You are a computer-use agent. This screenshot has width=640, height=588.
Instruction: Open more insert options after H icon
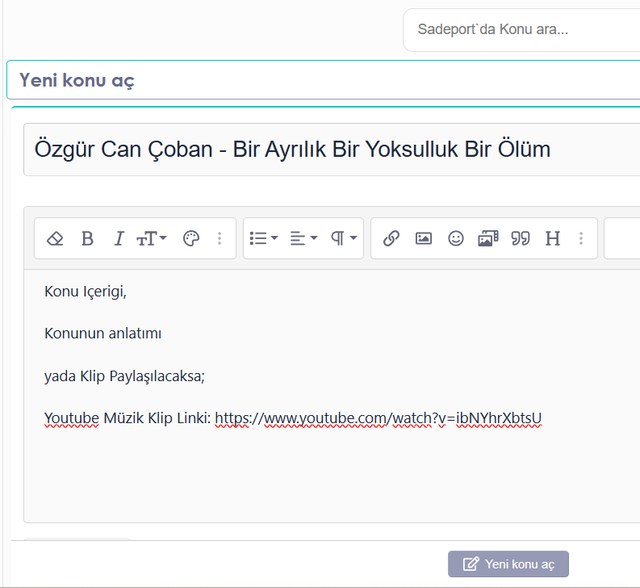point(581,238)
